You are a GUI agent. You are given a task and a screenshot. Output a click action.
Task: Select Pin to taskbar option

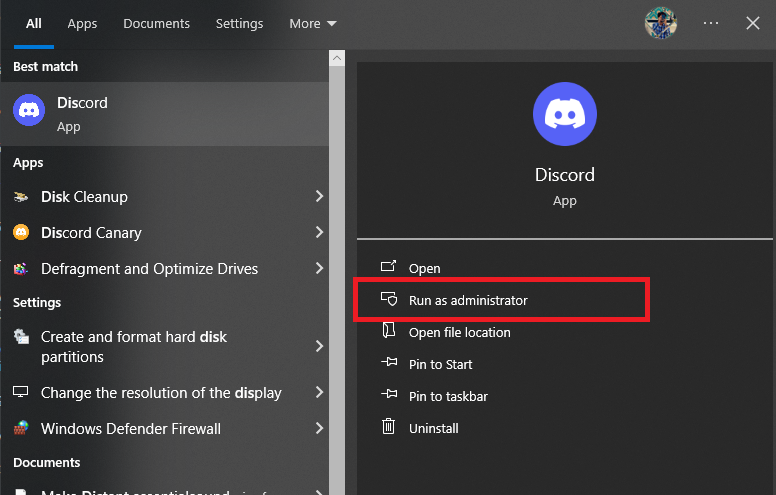click(x=448, y=396)
